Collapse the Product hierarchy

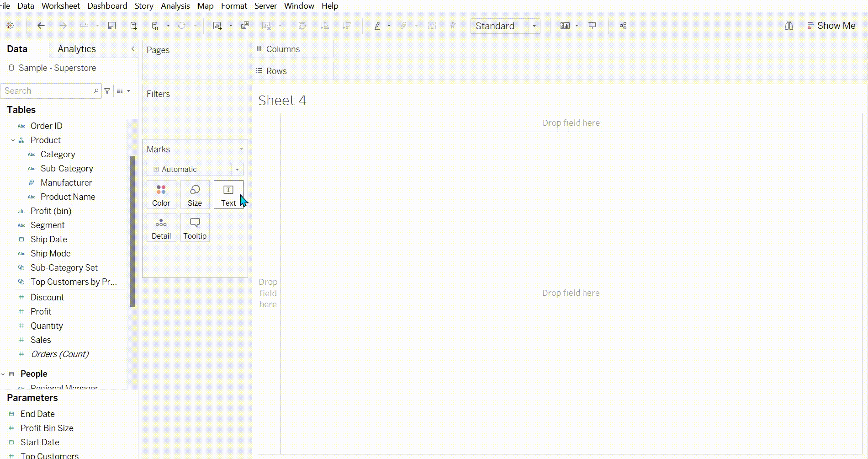13,140
